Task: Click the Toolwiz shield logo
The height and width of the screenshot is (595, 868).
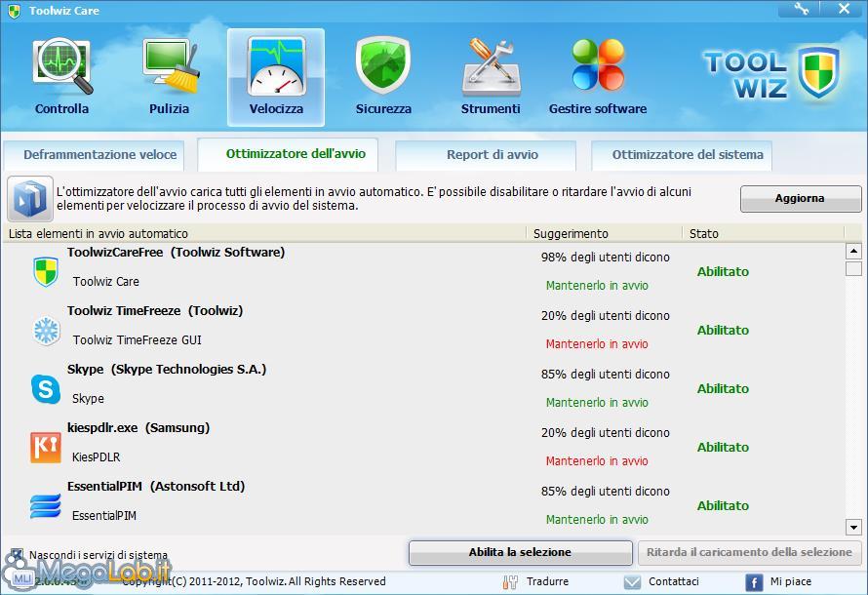Action: [818, 73]
